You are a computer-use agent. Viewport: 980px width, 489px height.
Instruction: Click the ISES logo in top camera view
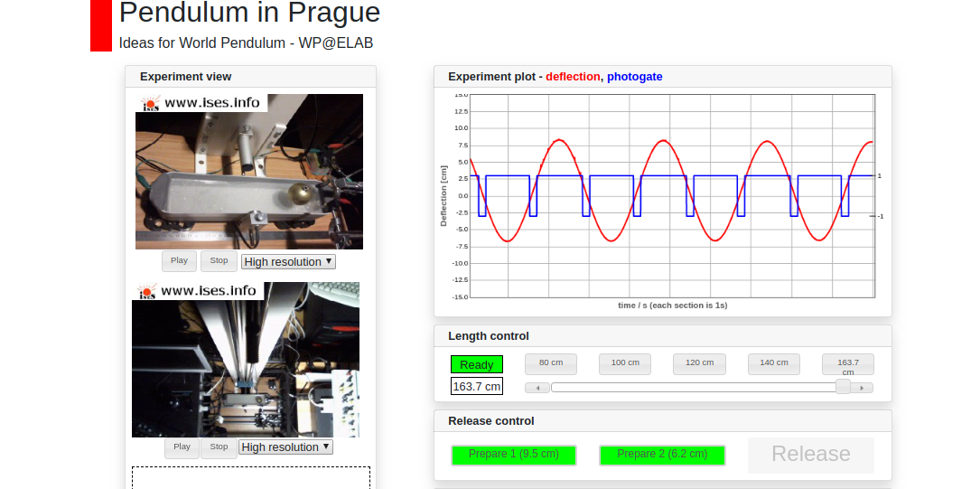tap(151, 103)
